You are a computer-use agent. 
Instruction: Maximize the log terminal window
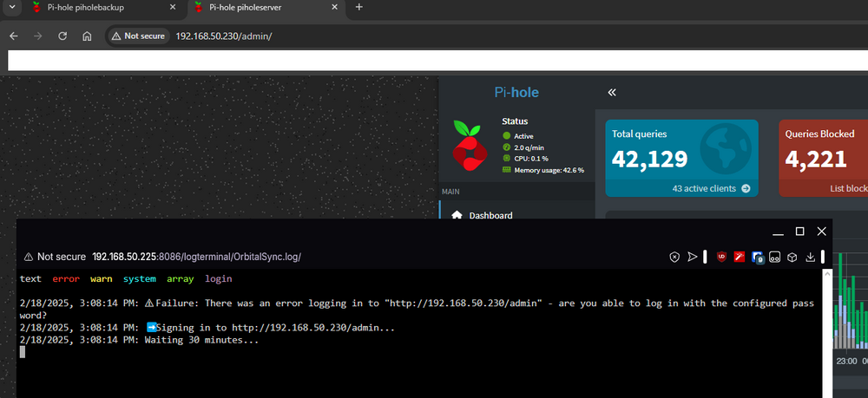click(800, 231)
